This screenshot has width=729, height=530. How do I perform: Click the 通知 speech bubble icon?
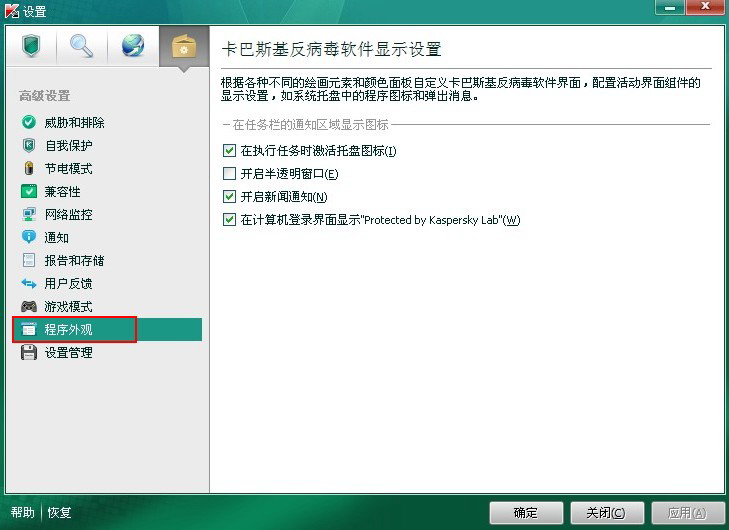[29, 237]
